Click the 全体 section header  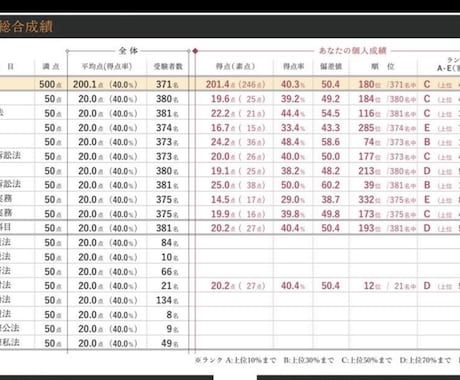[x=128, y=51]
